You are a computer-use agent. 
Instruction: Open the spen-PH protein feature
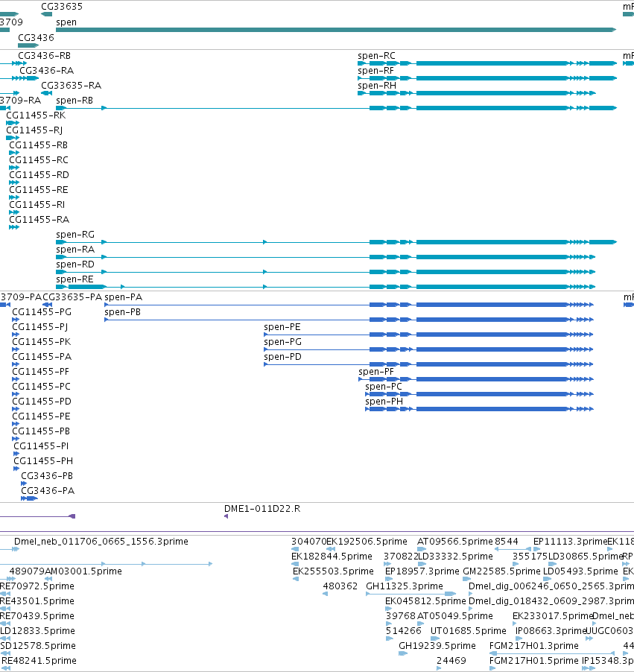tap(479, 409)
